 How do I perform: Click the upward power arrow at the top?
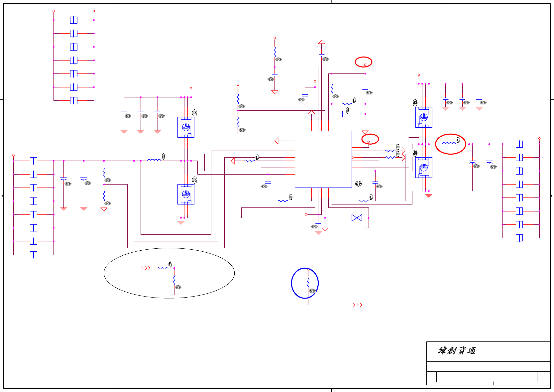click(321, 42)
